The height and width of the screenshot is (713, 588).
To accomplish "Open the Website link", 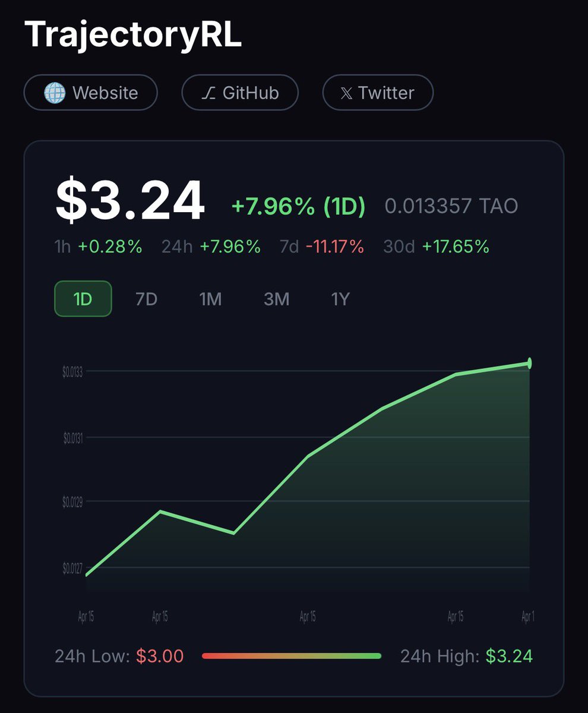I will (91, 93).
